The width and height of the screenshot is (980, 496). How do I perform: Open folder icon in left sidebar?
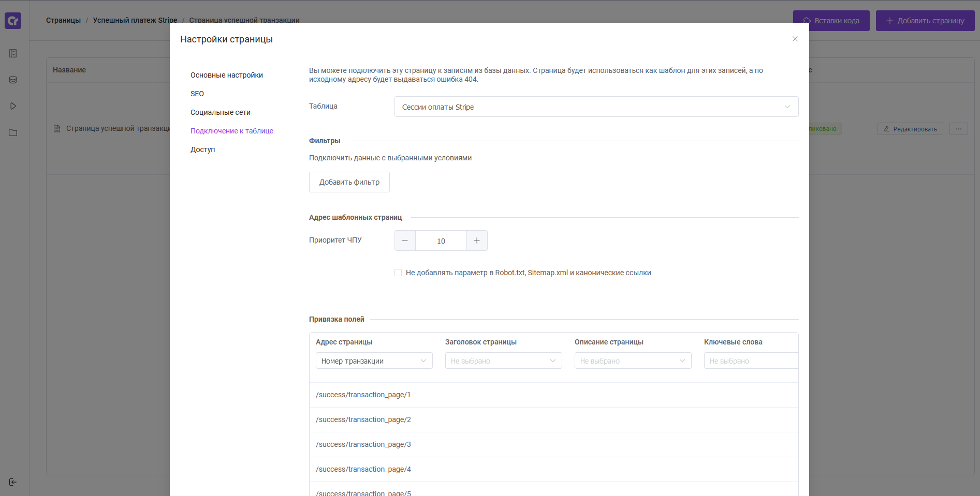tap(13, 132)
